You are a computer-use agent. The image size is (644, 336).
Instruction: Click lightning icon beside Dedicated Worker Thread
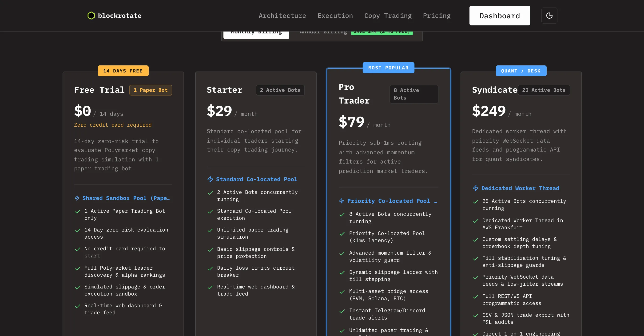(476, 188)
